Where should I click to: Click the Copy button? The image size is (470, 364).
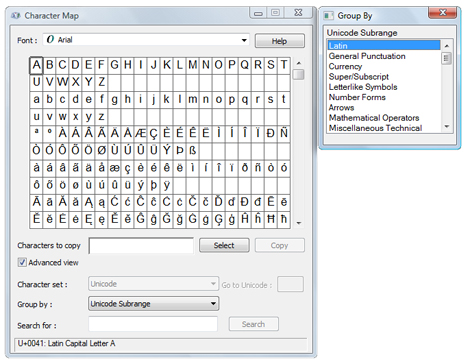(x=279, y=245)
